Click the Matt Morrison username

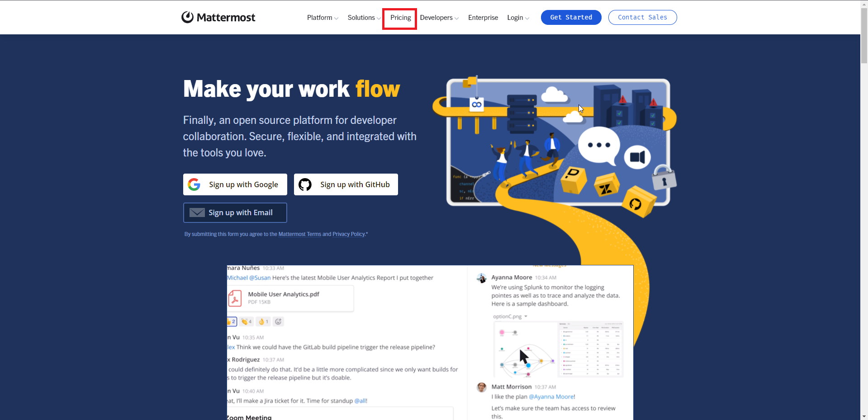click(x=511, y=387)
